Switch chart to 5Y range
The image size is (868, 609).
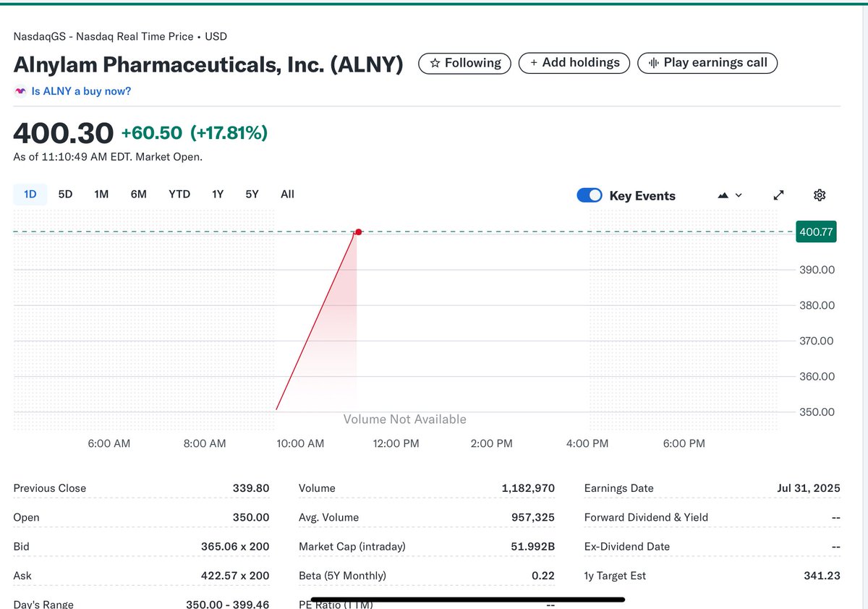[x=252, y=194]
